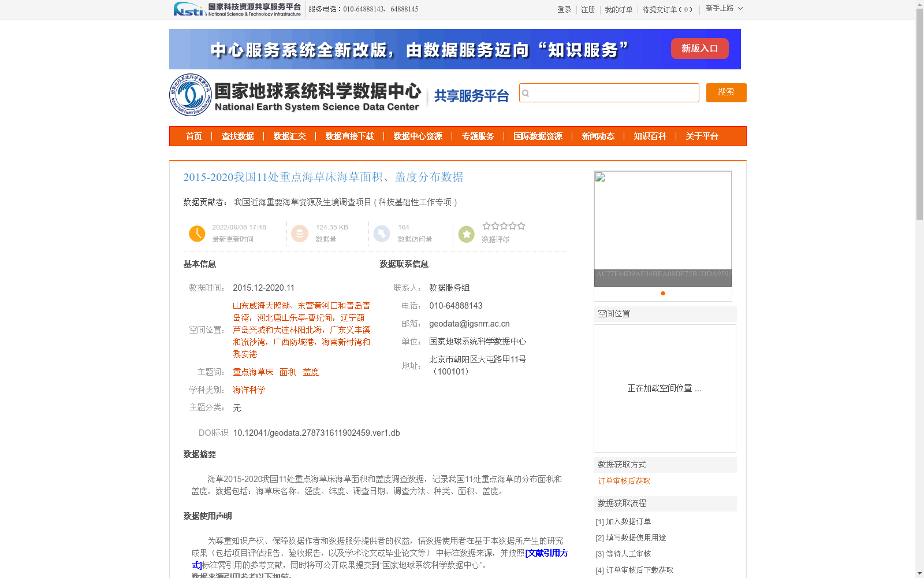Click the data volume icon above 数据量
The height and width of the screenshot is (578, 924).
coord(299,234)
